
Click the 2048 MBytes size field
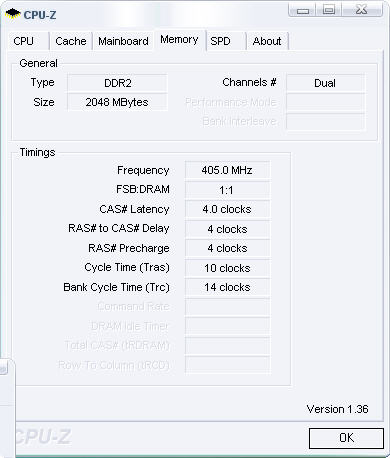117,102
